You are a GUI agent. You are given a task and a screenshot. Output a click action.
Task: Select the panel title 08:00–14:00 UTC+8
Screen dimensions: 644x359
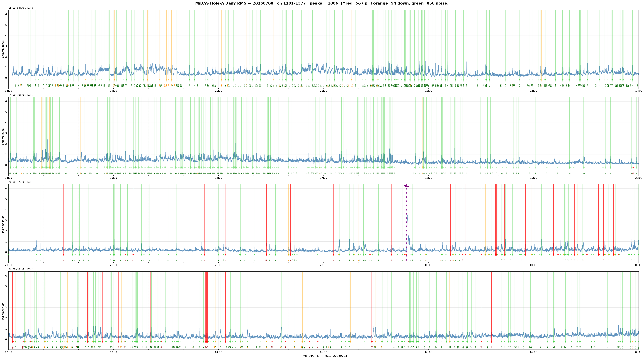(x=21, y=8)
